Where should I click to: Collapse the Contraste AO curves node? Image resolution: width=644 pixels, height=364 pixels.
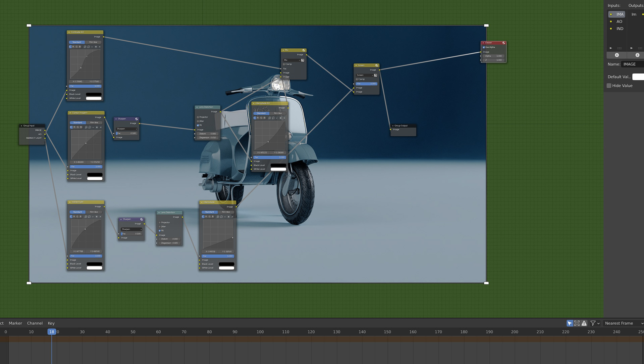(x=69, y=32)
